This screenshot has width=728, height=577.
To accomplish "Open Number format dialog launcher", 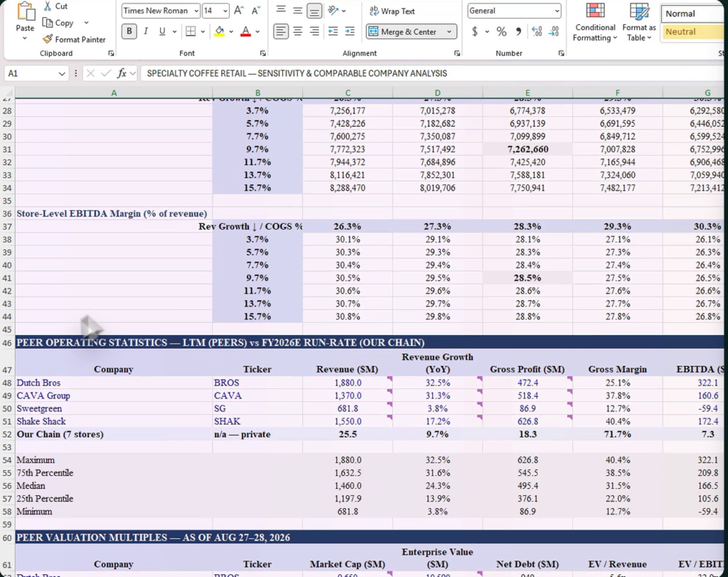I will [561, 53].
